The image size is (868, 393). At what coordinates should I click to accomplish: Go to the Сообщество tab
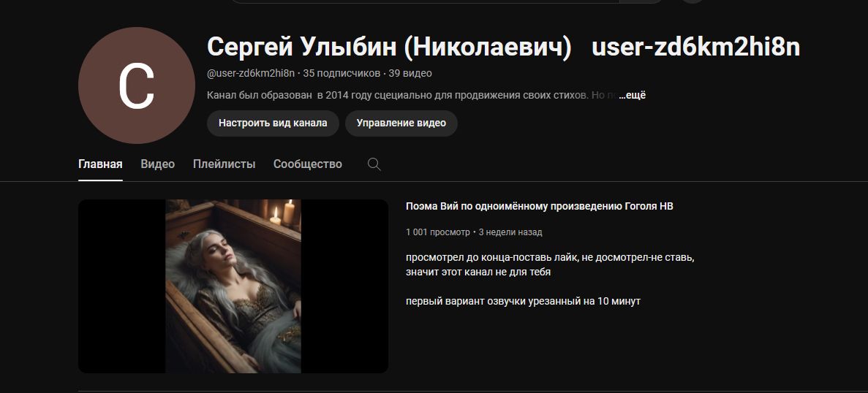[308, 164]
